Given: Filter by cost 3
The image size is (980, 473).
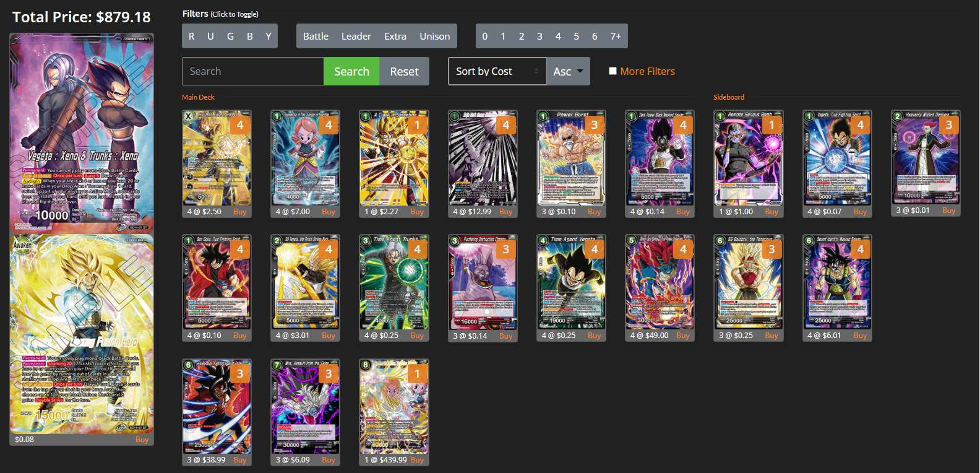Looking at the screenshot, I should click(x=539, y=37).
